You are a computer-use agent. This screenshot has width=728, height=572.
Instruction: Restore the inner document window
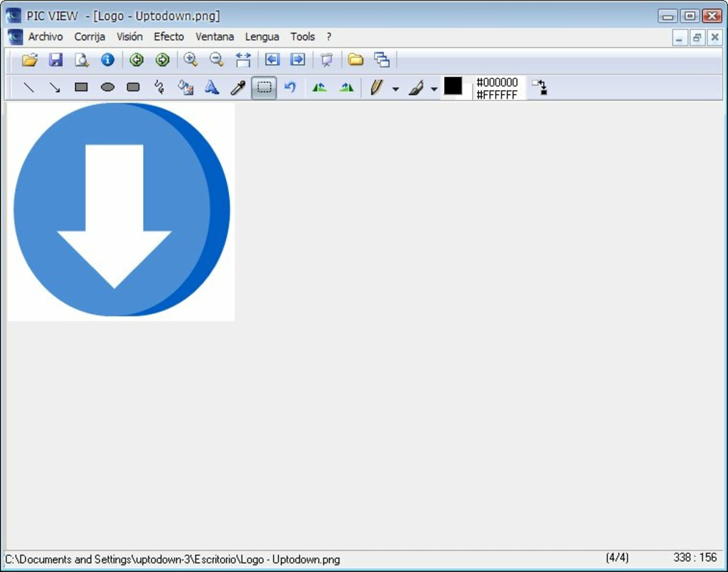(697, 38)
